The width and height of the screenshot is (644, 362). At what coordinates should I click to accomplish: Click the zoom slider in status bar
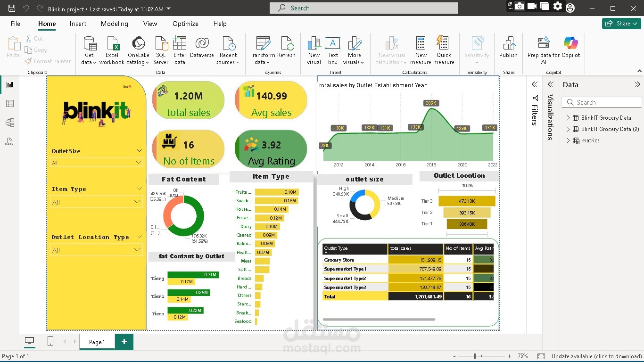[475, 356]
